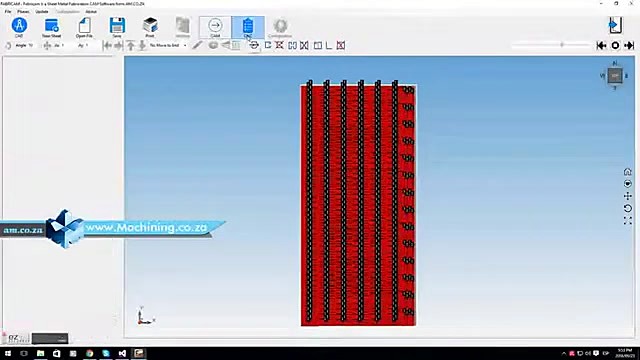The image size is (640, 360).
Task: Open the About menu
Action: click(x=91, y=11)
